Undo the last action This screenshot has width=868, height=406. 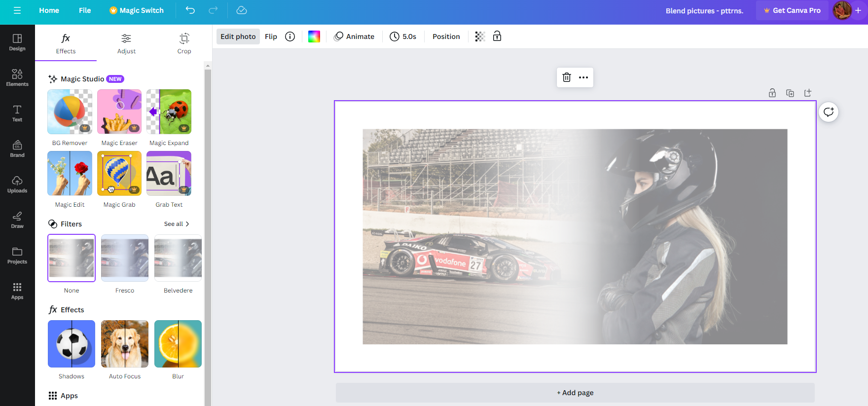[x=190, y=10]
